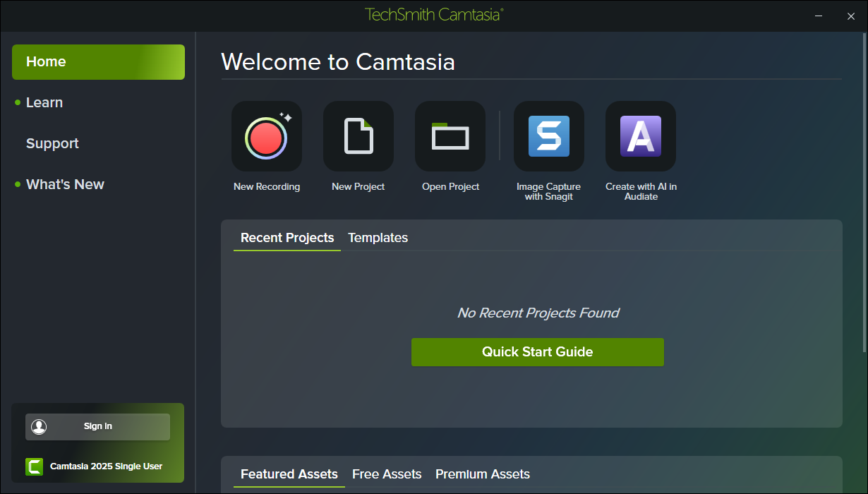This screenshot has height=494, width=868.
Task: Launch Image Capture with Snagit
Action: pos(549,136)
